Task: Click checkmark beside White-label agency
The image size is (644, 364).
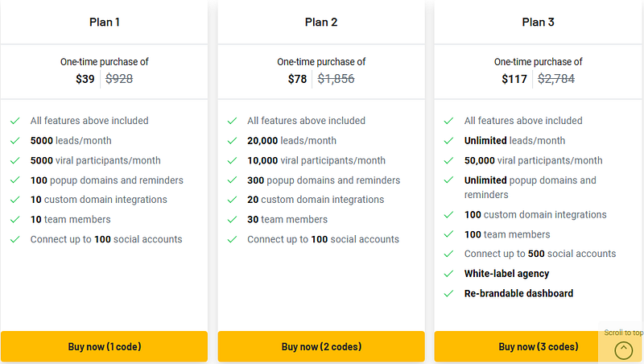Action: point(448,274)
